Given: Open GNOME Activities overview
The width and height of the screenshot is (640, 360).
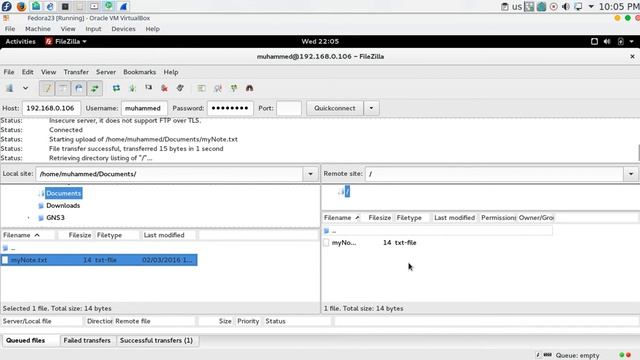Looking at the screenshot, I should tap(20, 42).
